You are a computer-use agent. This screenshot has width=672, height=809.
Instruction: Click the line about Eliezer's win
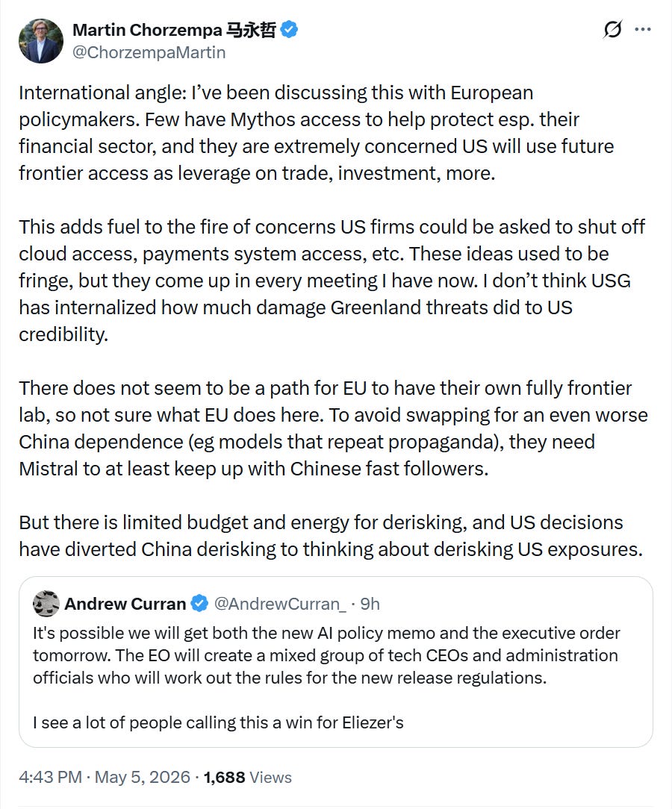218,722
